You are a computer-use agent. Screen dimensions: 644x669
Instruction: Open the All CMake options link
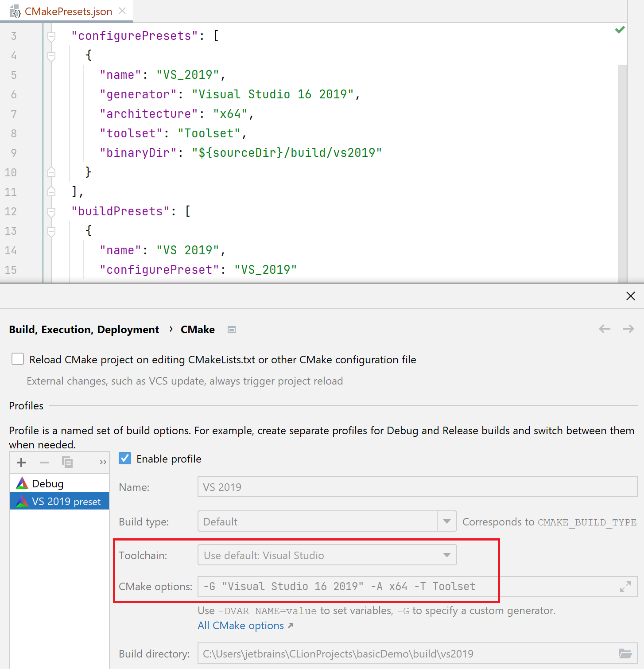(x=241, y=625)
